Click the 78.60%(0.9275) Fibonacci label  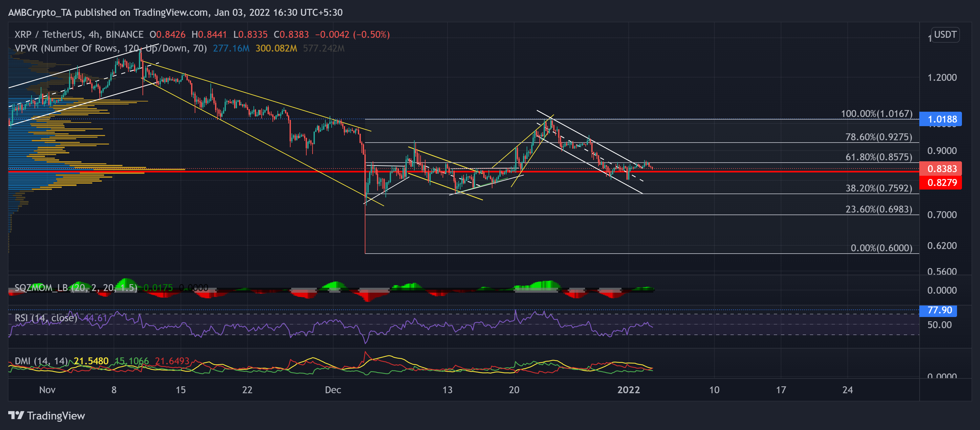coord(879,137)
